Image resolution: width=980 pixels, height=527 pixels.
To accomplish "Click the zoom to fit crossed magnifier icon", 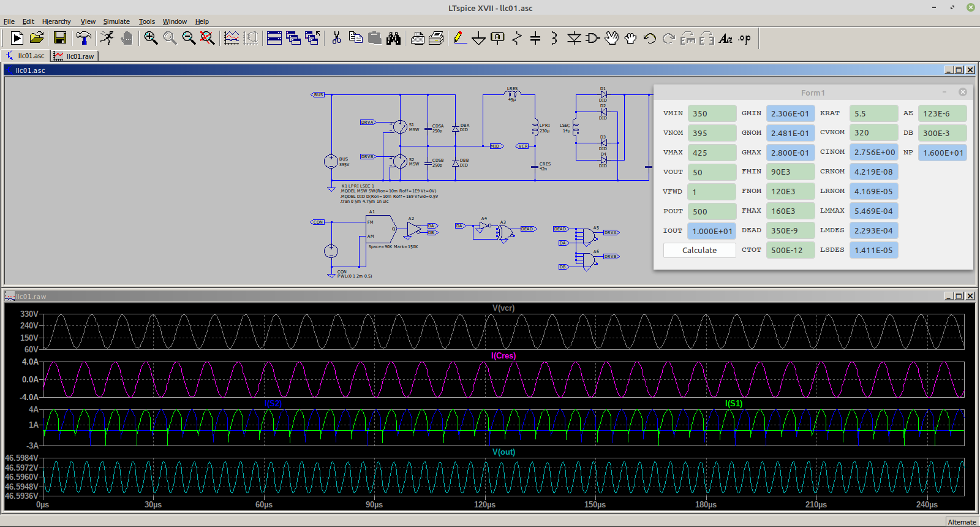I will tap(208, 38).
